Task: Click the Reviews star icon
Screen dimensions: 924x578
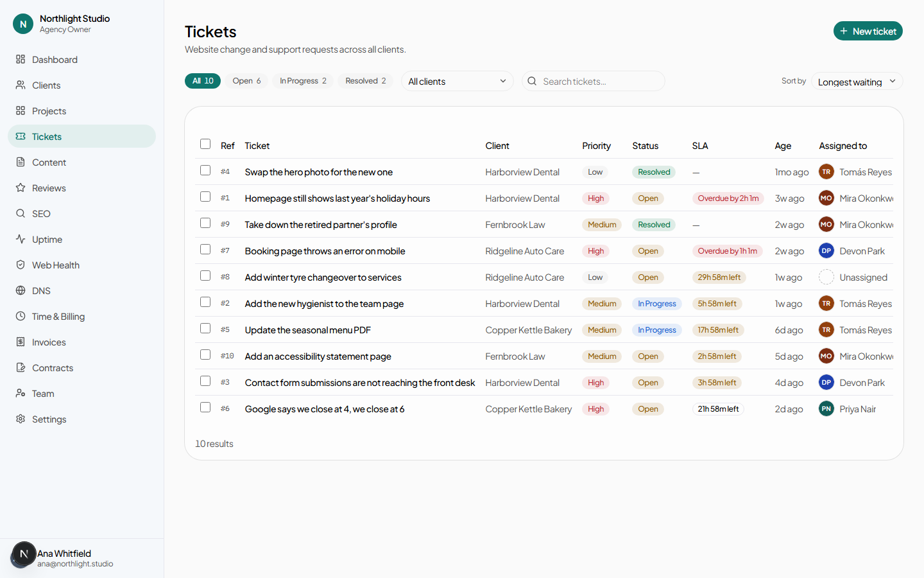Action: (21, 188)
